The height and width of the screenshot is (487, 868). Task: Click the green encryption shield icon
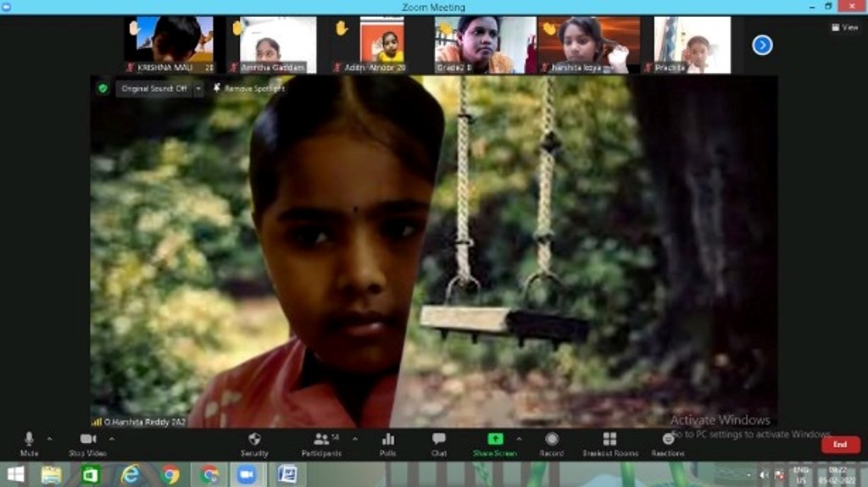click(103, 88)
